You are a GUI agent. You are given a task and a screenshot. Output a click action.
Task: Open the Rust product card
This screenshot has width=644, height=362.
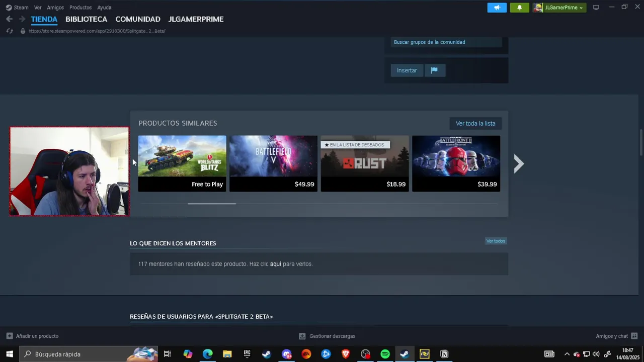365,163
